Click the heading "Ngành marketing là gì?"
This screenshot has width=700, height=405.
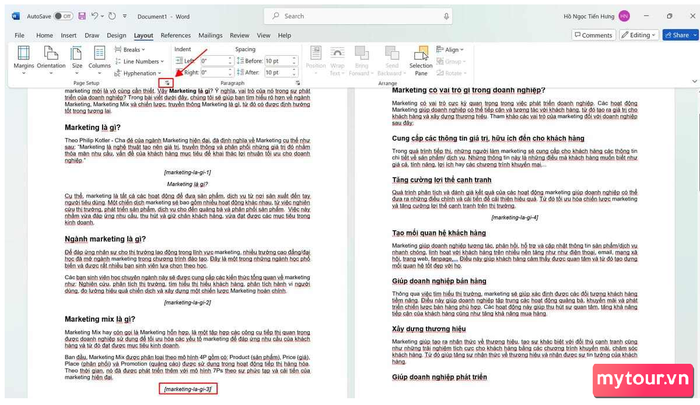coord(105,239)
